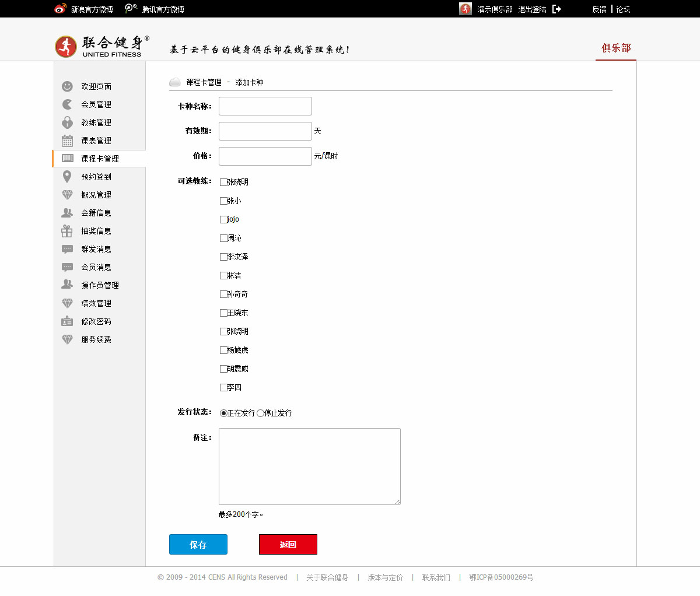
Task: Click inside the 备注 textarea
Action: click(x=309, y=466)
